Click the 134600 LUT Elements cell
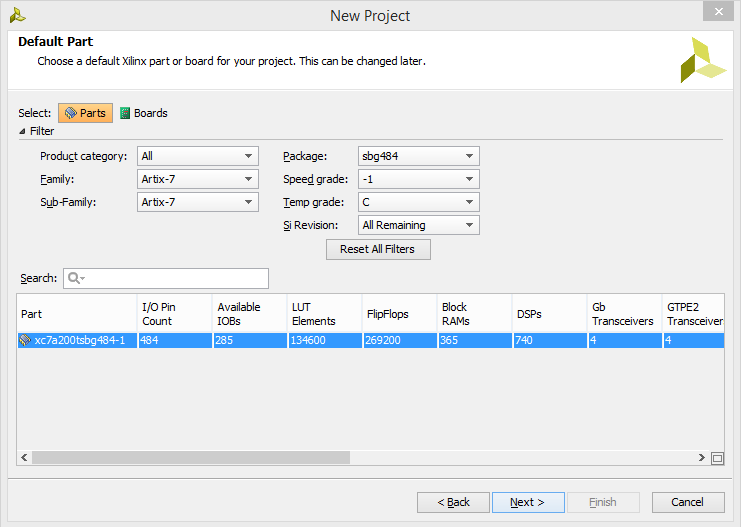The width and height of the screenshot is (741, 527). (x=325, y=340)
